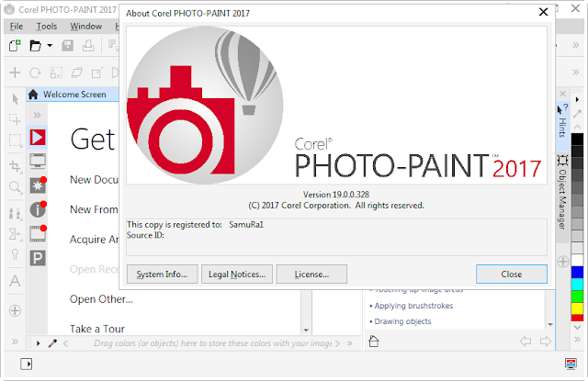This screenshot has width=588, height=381.
Task: Open the Gallery filmstrip icon in the Welcome sidebar
Action: (38, 233)
